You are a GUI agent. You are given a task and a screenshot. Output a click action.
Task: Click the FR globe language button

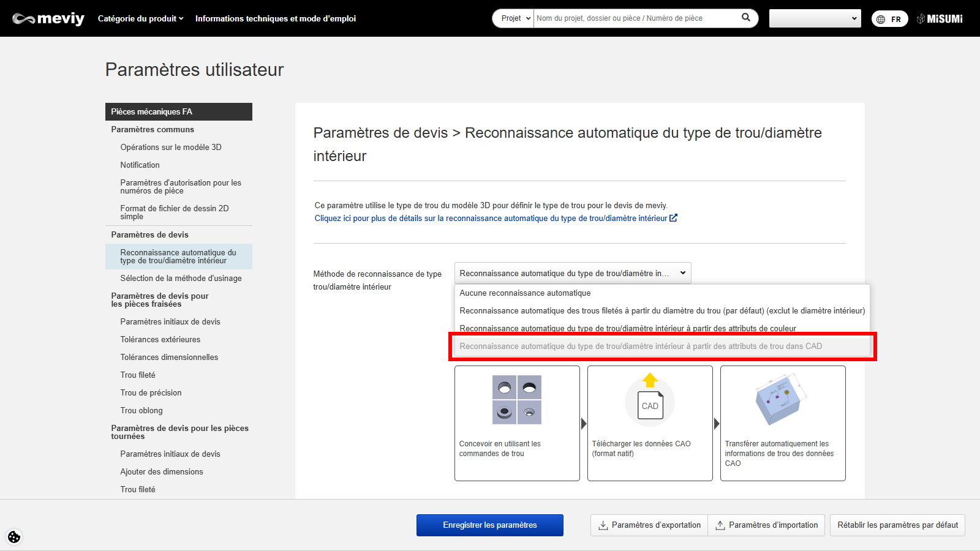(889, 19)
